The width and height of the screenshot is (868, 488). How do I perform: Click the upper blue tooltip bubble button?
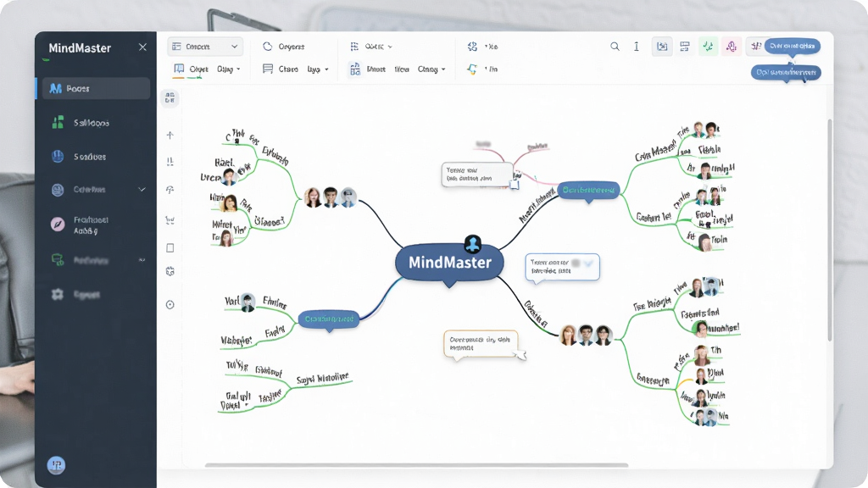point(793,46)
